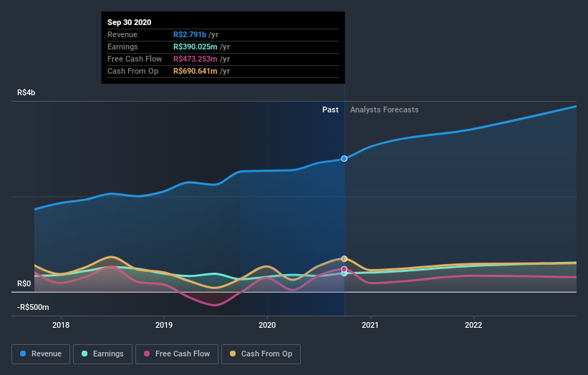Click the teal Earnings data point marker

click(x=344, y=273)
